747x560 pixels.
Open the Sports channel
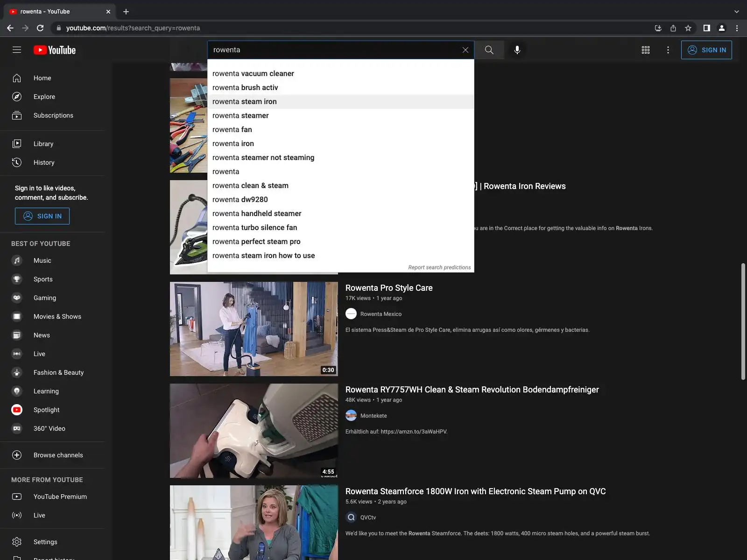coord(52,279)
